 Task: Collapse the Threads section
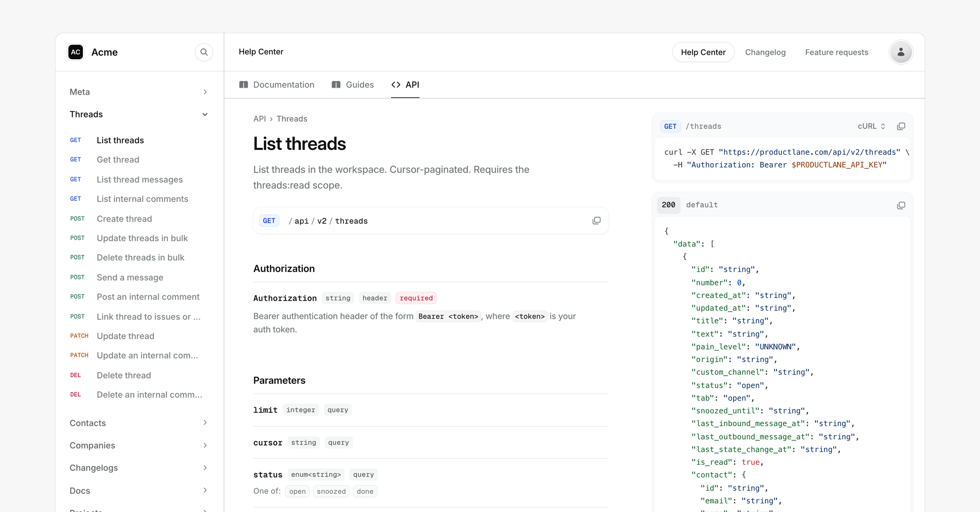139,114
